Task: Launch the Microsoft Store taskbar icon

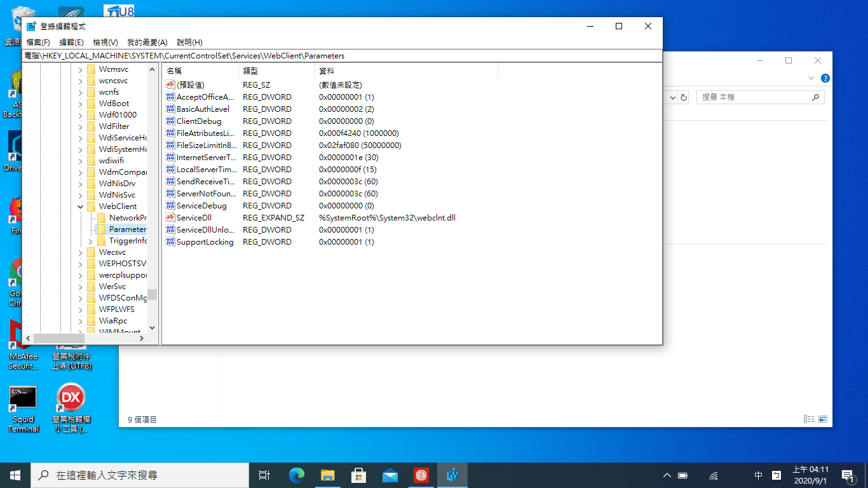Action: [x=359, y=475]
